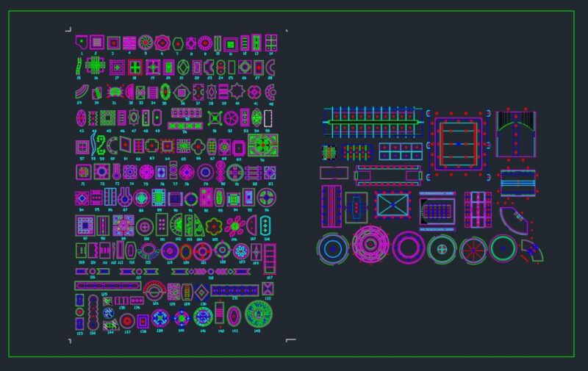Pick the square grid block numbered 2
Image resolution: width=588 pixels, height=371 pixels.
(97, 42)
